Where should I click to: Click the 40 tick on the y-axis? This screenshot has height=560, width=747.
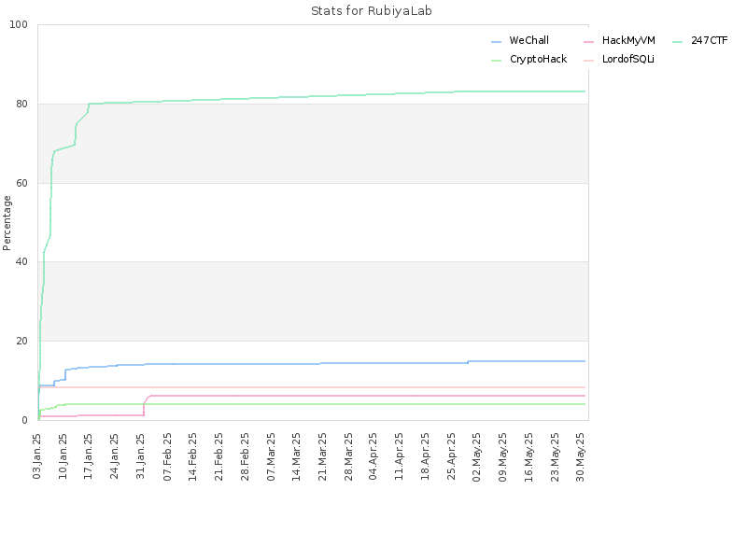point(21,262)
